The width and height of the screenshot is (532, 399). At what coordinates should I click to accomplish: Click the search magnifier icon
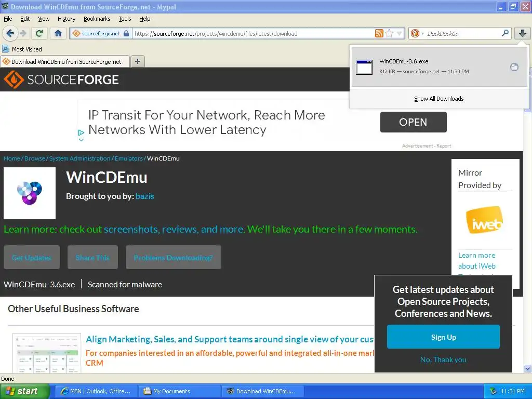(x=505, y=33)
